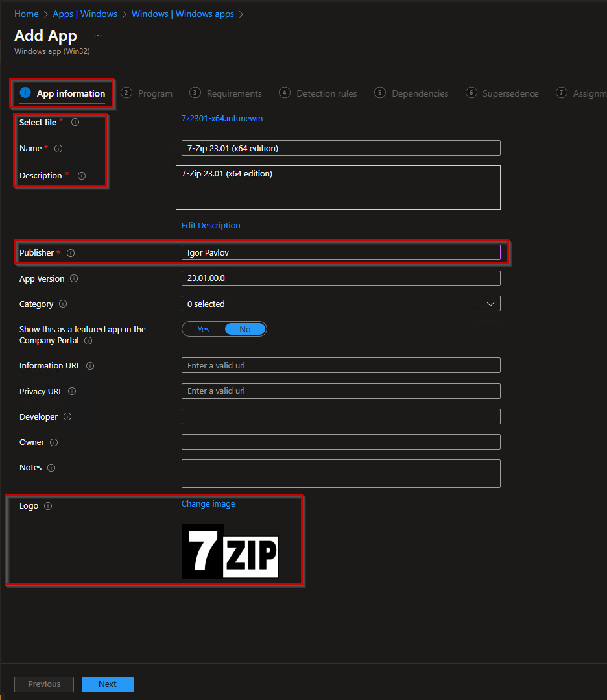Click info icon beside Publisher label
The height and width of the screenshot is (700, 607).
pos(71,253)
